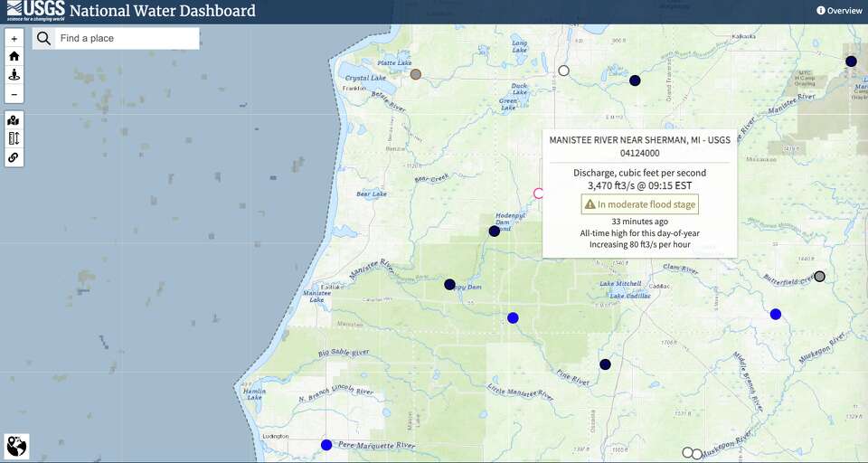This screenshot has height=463, width=868.
Task: Click the In moderate flood stage badge
Action: coord(640,204)
